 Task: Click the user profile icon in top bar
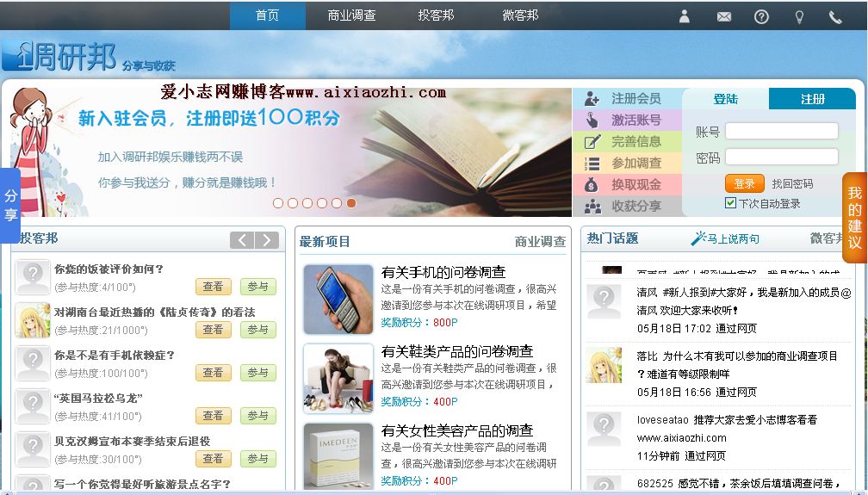pos(685,16)
